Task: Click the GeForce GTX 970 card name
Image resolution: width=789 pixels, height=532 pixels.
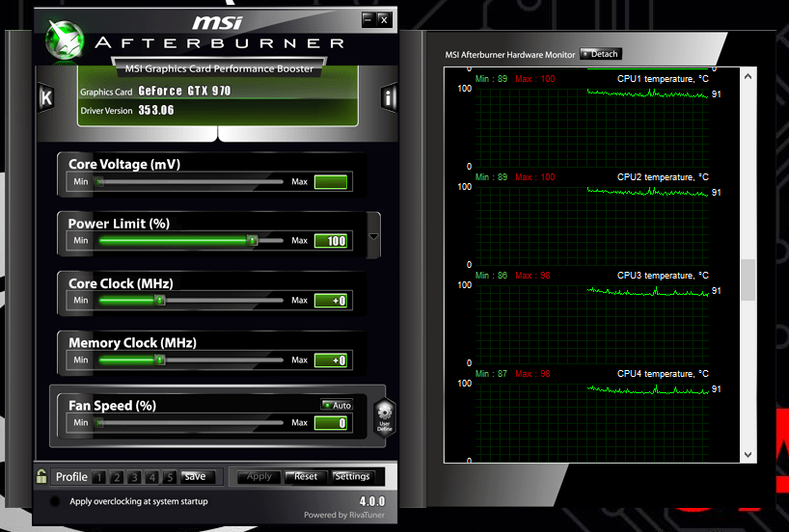Action: (x=184, y=91)
